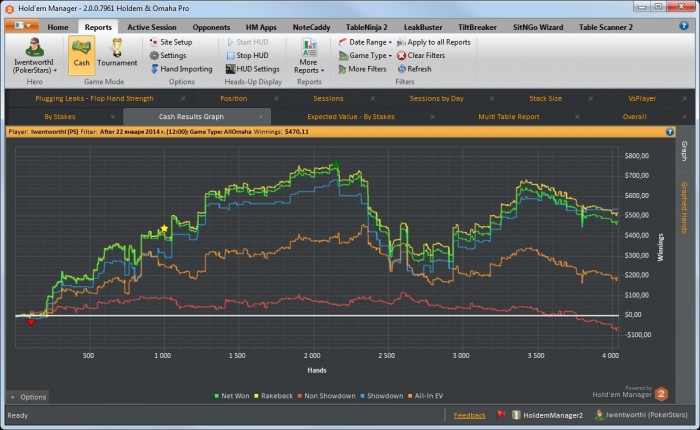This screenshot has width=700, height=430.
Task: Open By Stakes report tab
Action: pos(60,117)
